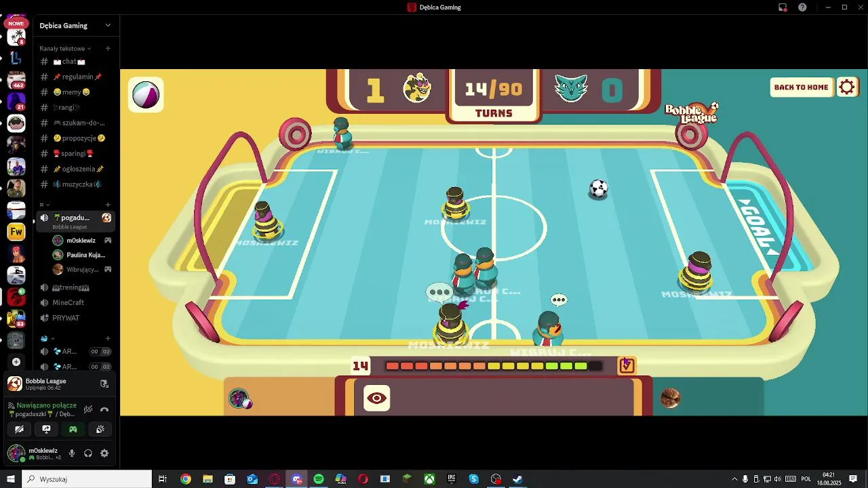Open the muzyczka text channel

tap(75, 184)
